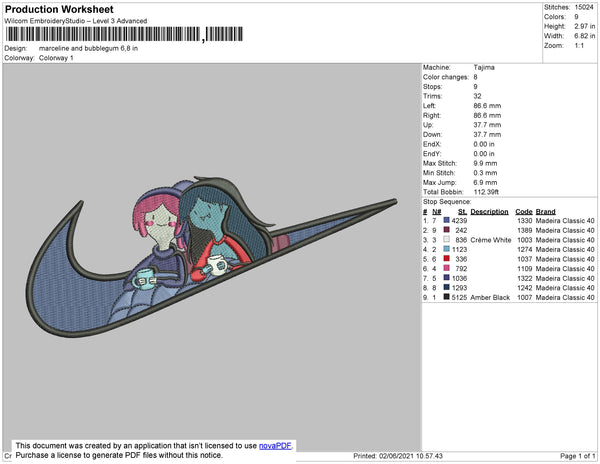The image size is (600, 464).
Task: Click the EndY value '0.00 in'
Action: point(484,154)
